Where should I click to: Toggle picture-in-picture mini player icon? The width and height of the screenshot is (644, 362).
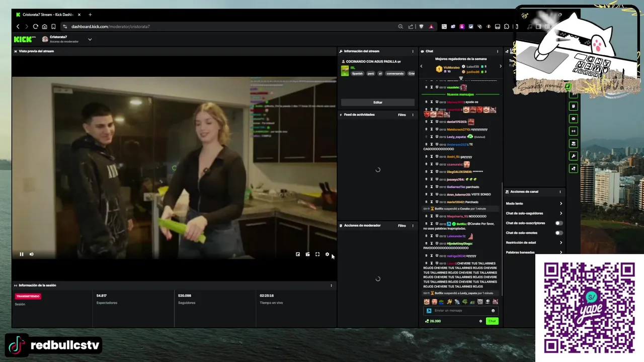point(298,254)
